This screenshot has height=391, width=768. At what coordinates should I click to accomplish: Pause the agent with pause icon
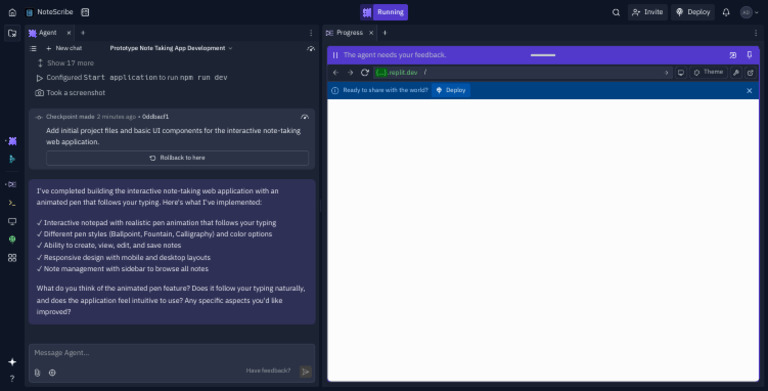335,55
